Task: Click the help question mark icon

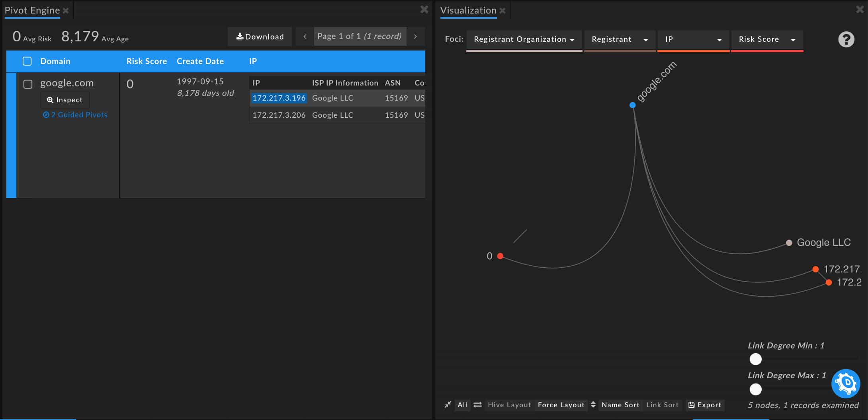Action: point(846,39)
